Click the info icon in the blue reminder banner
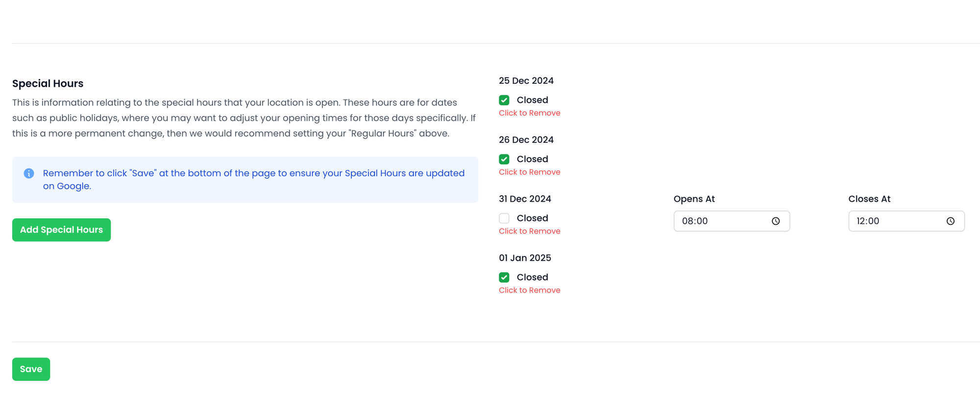This screenshot has height=402, width=980. click(29, 173)
